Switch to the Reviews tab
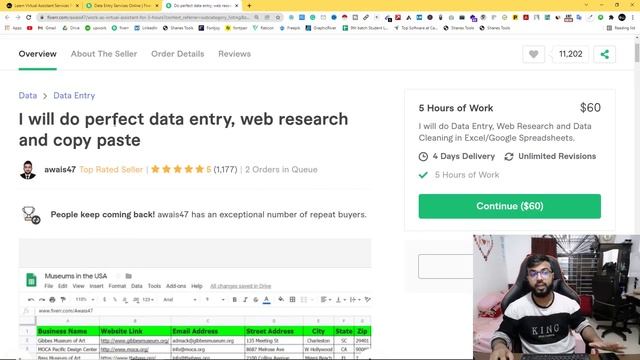 234,54
